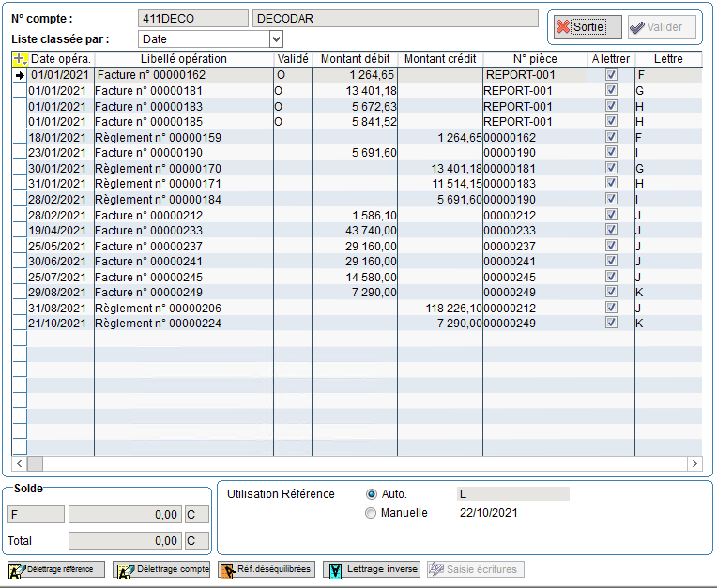Click the yellow plus icon in table corner

[19, 59]
